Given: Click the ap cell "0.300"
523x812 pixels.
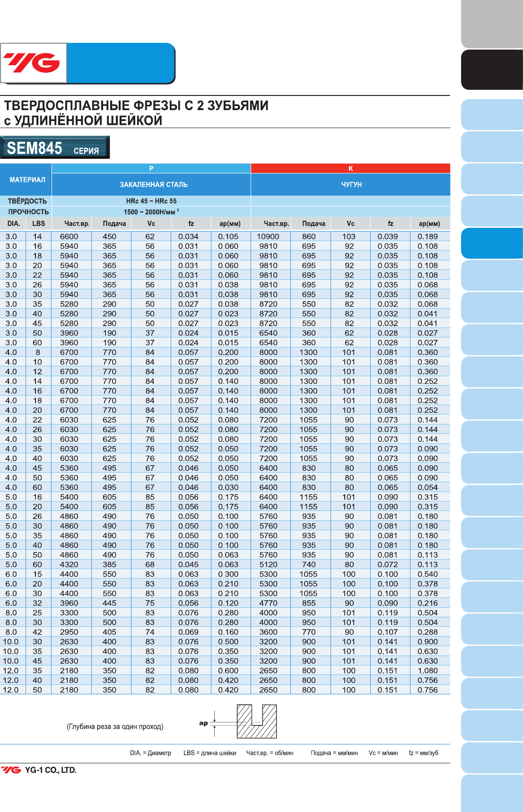Looking at the screenshot, I should pyautogui.click(x=228, y=574).
